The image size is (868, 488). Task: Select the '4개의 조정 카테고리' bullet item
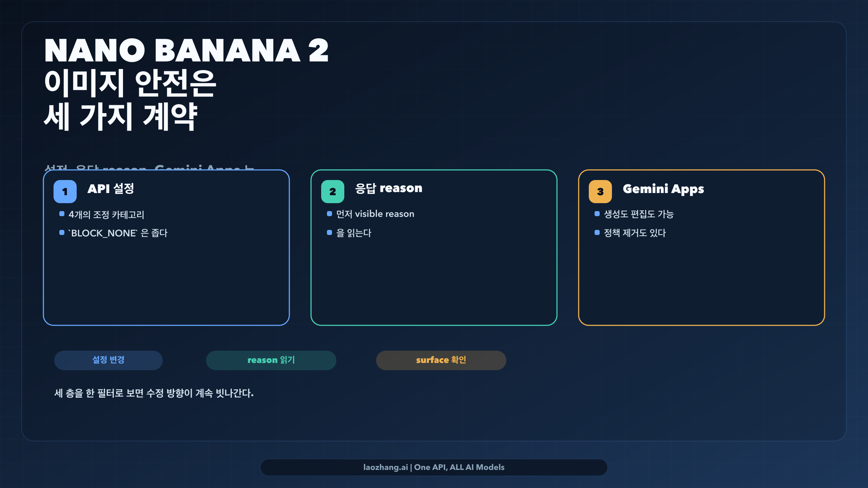pyautogui.click(x=106, y=215)
